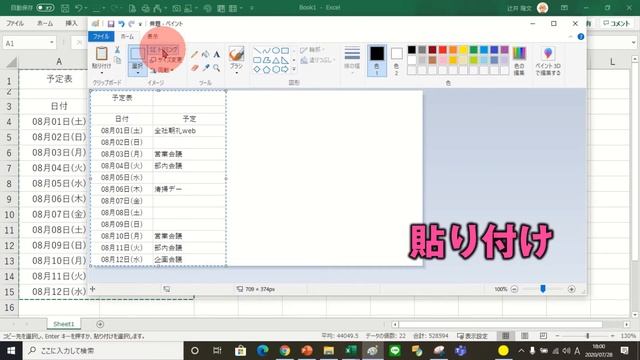Choose the Right arrow shape in the gallery
The height and width of the screenshot is (360, 640).
coord(285,69)
